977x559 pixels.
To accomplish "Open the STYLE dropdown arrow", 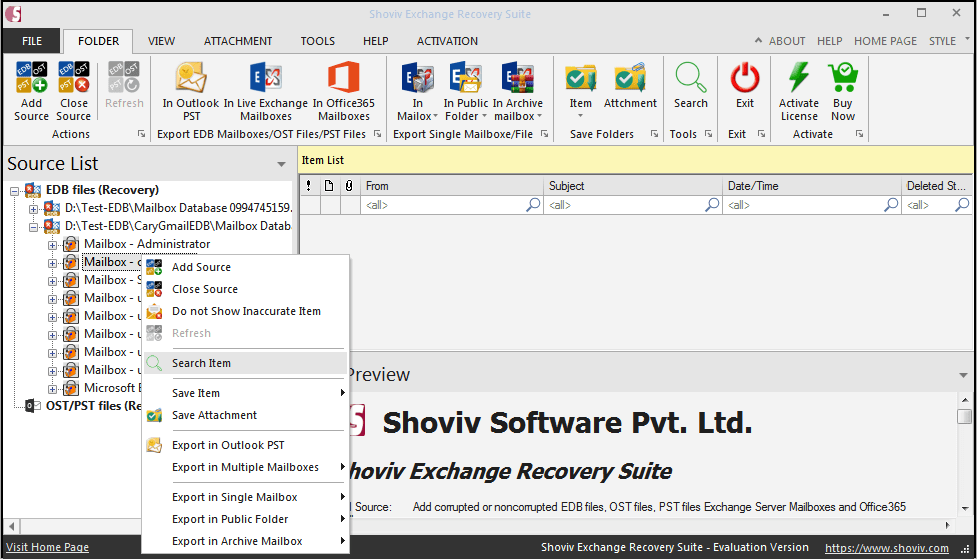I will click(x=968, y=38).
